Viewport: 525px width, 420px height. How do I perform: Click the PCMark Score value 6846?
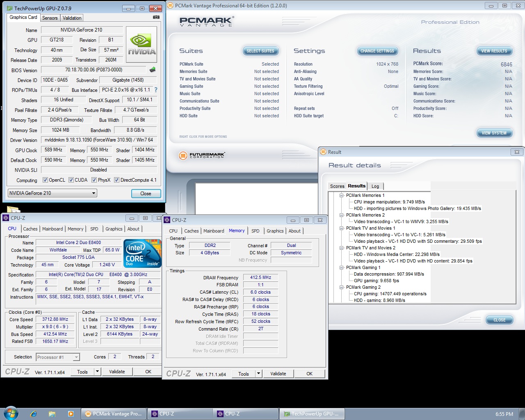(x=506, y=64)
